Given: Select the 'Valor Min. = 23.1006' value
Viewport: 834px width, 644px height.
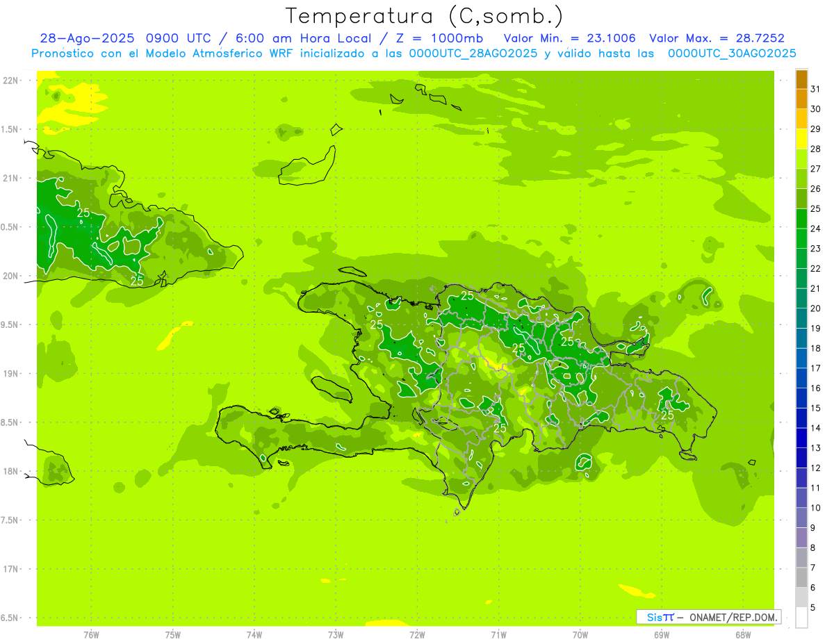Looking at the screenshot, I should (x=570, y=38).
